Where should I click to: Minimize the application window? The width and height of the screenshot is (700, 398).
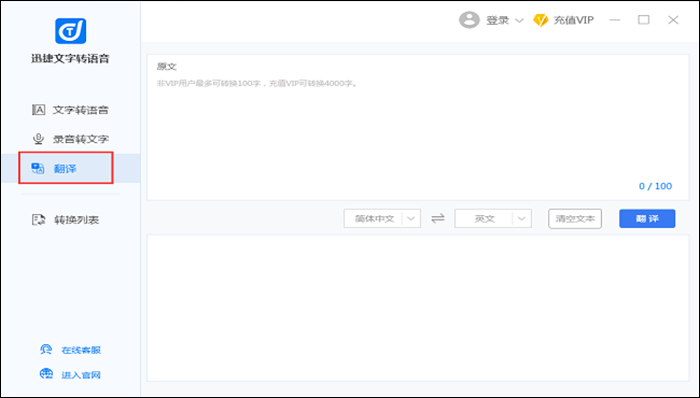pos(615,20)
